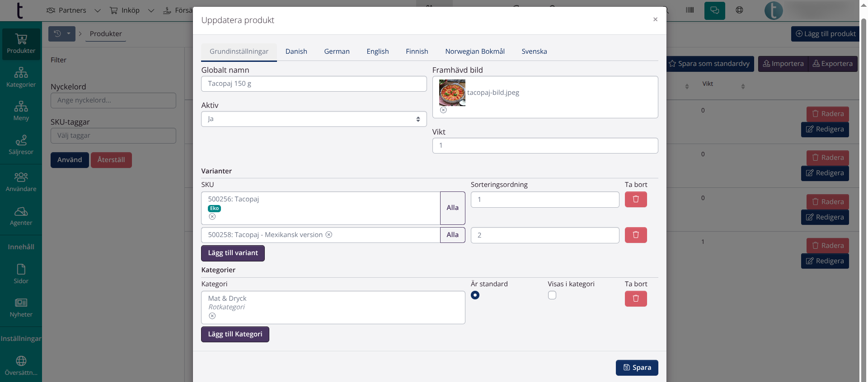This screenshot has width=868, height=382.
Task: Switch to Danish tab
Action: click(x=296, y=51)
